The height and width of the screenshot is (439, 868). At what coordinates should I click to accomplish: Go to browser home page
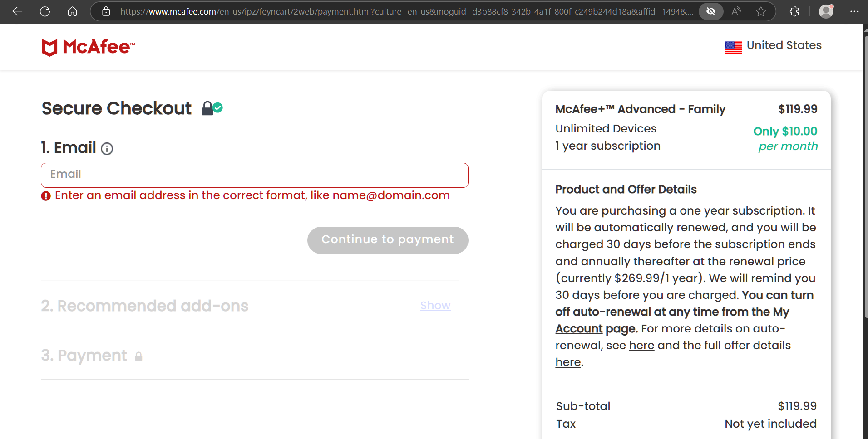coord(72,11)
